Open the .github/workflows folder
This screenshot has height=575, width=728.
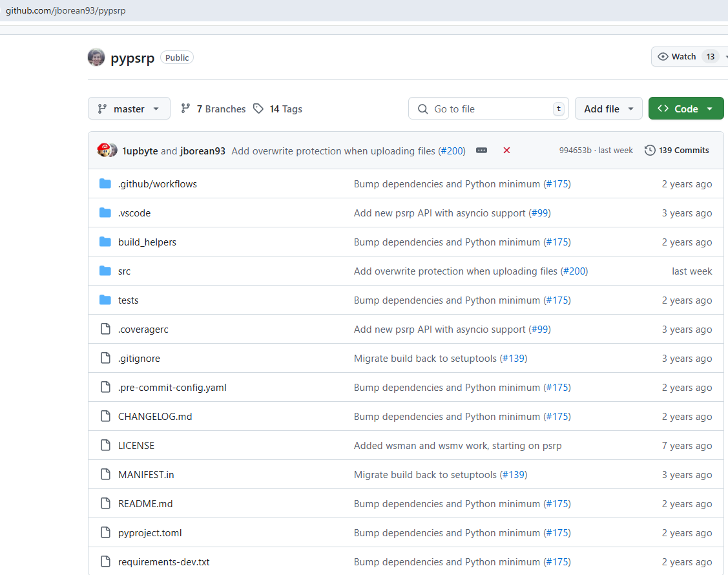click(x=157, y=184)
